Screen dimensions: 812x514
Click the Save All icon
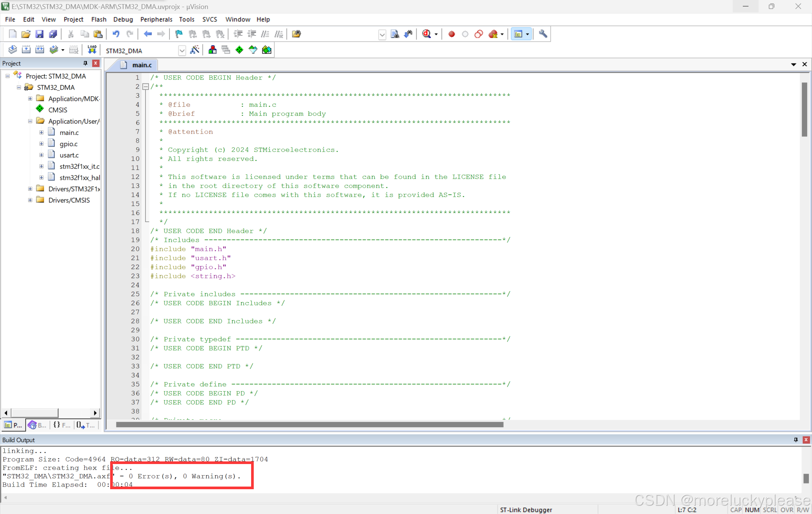pos(53,34)
